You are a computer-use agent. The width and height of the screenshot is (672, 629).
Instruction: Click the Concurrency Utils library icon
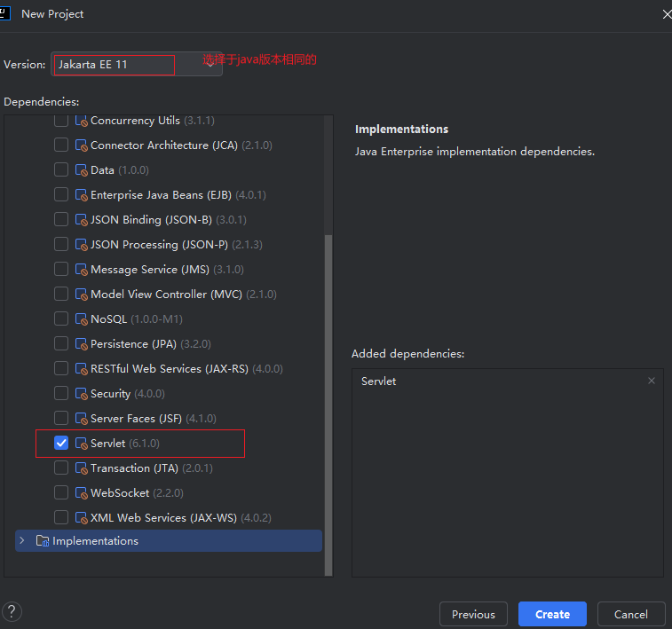[x=81, y=121]
